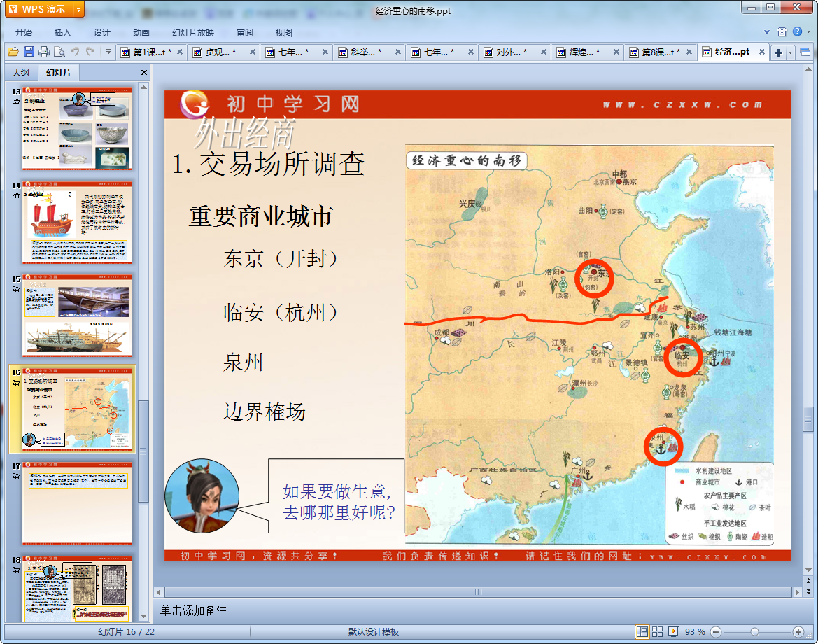Switch to Normal view in status bar
Image resolution: width=818 pixels, height=644 pixels.
coord(642,631)
